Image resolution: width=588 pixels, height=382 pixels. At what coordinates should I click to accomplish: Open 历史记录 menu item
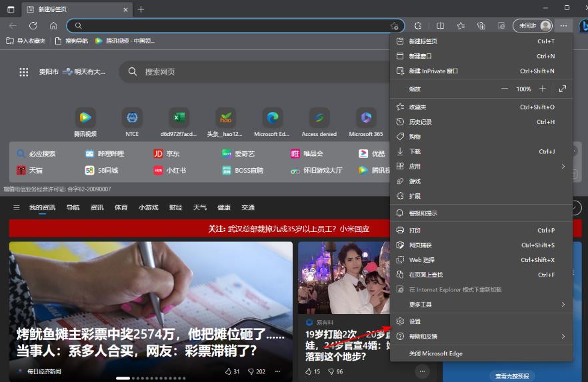[x=481, y=122]
